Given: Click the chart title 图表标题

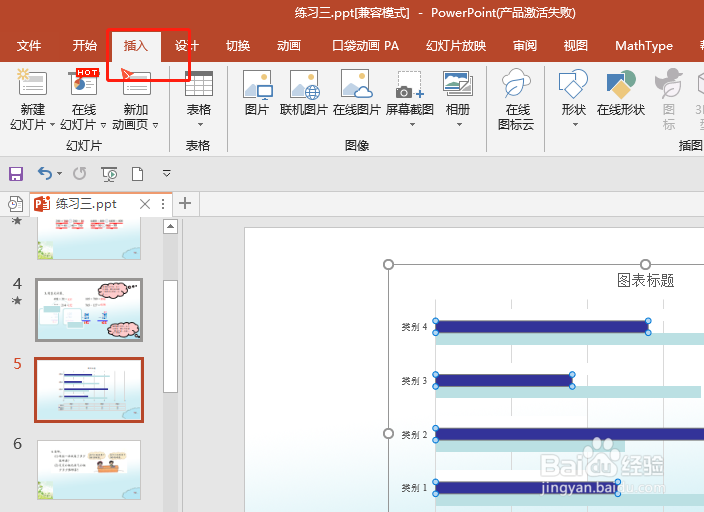Looking at the screenshot, I should point(646,280).
